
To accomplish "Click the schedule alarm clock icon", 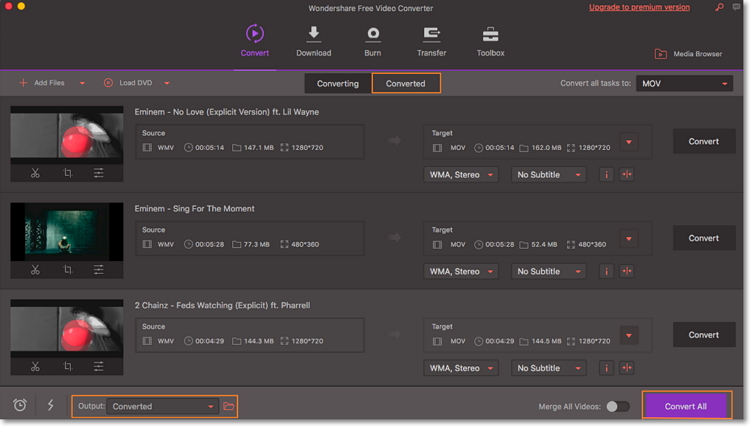I will [x=20, y=405].
